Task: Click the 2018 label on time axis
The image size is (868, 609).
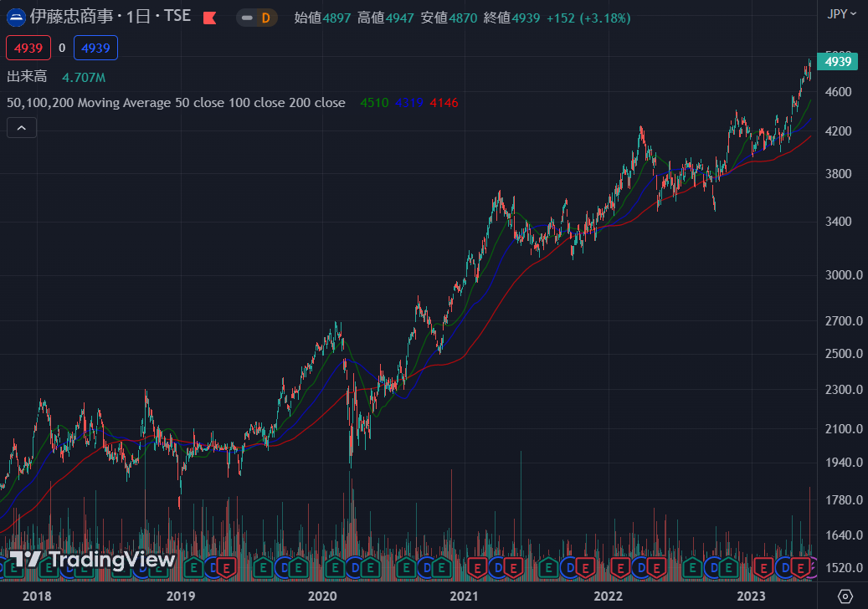Action: [x=37, y=596]
